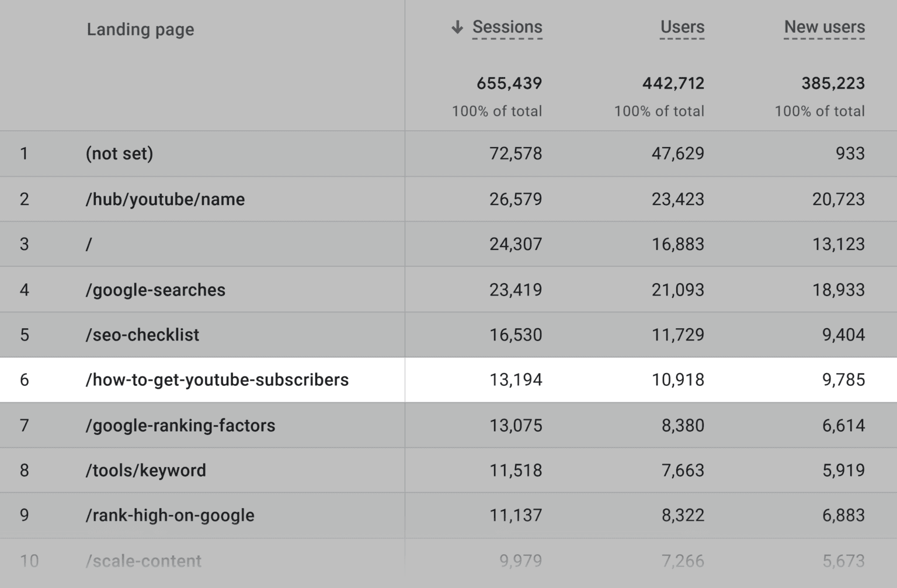The image size is (897, 588).
Task: Open the /google-ranking-factors landing page
Action: pos(180,425)
